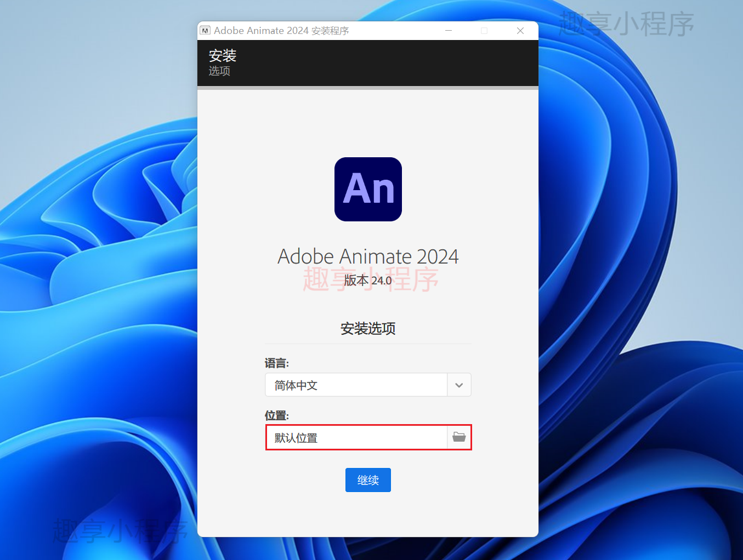Click the 安装选项 section heading

click(368, 329)
